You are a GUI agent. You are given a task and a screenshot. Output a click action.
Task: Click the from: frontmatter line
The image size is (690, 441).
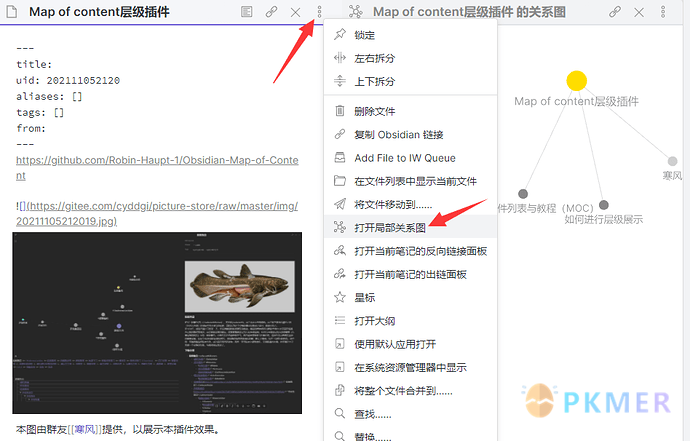pos(31,129)
